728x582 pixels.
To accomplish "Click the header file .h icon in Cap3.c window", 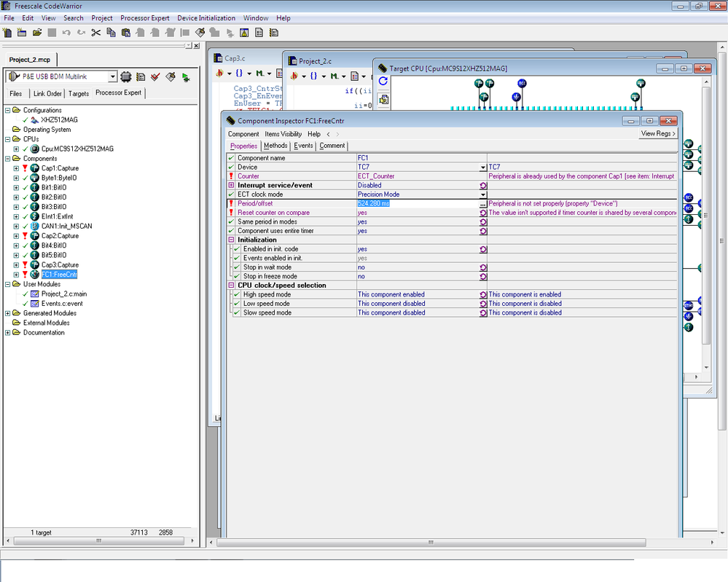I will [219, 74].
